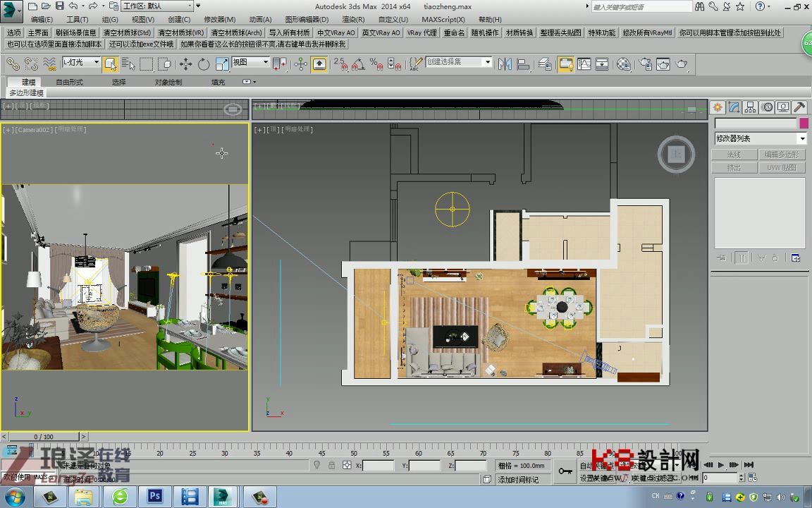Click the object name field in Modify panel

[756, 123]
